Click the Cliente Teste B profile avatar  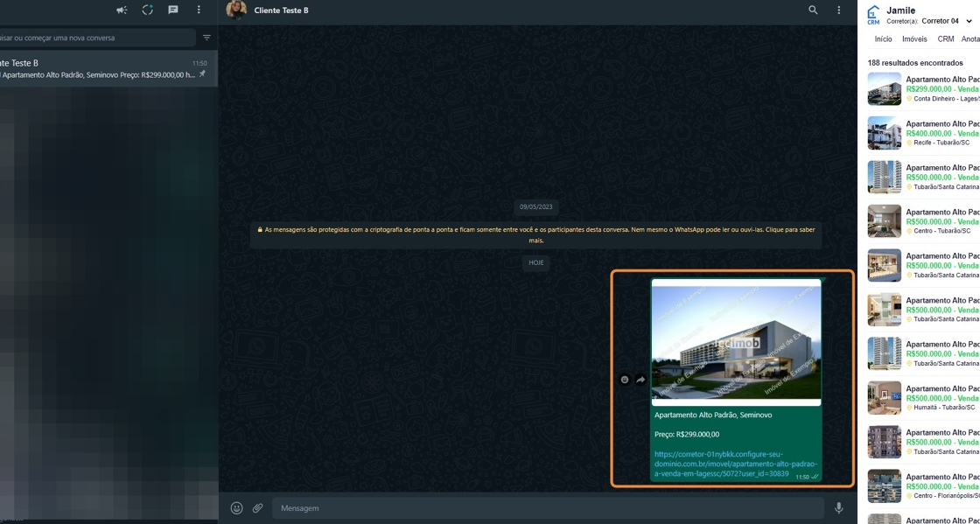pyautogui.click(x=236, y=10)
